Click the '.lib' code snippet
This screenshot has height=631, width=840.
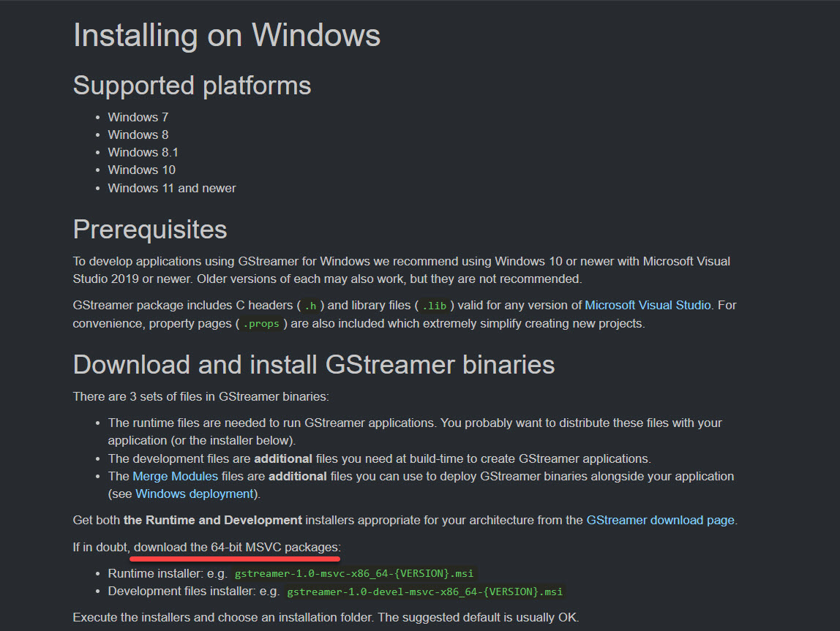(434, 306)
